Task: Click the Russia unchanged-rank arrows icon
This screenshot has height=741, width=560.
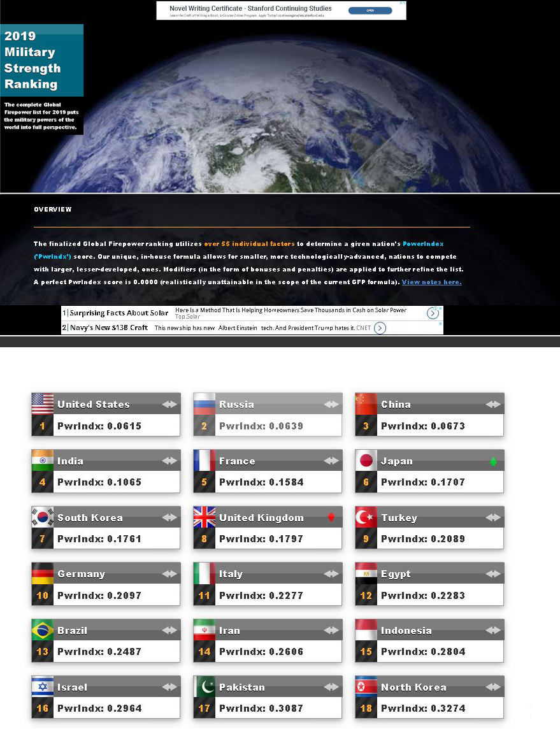Action: [x=331, y=404]
